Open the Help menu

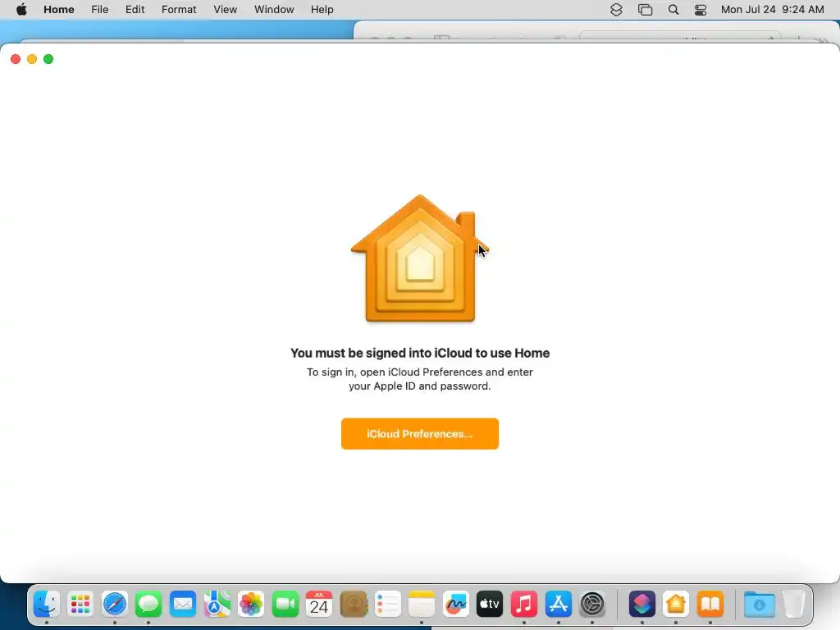pos(322,10)
